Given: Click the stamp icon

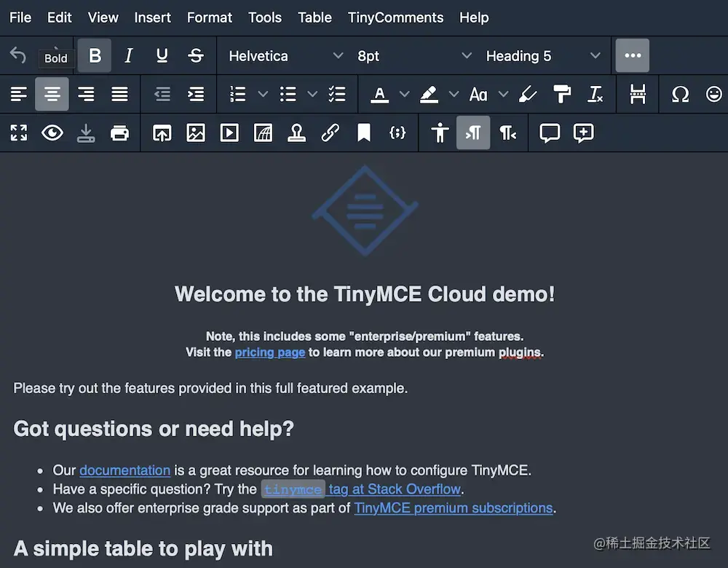Looking at the screenshot, I should click(x=297, y=133).
